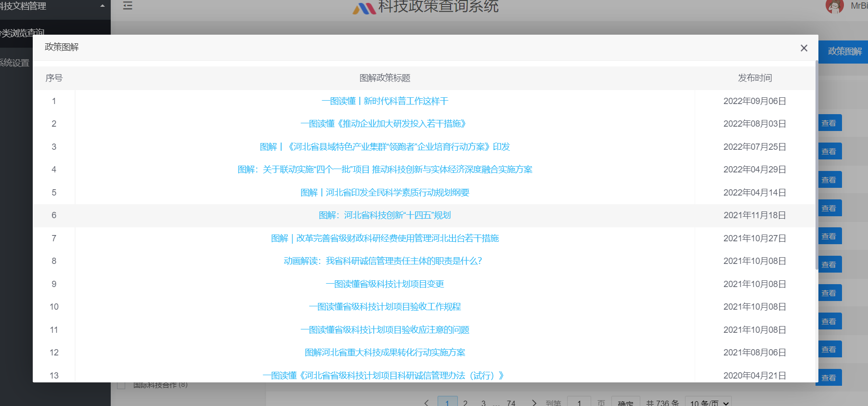Click the 政策图解 button behind the dialog
868x406 pixels.
(844, 52)
